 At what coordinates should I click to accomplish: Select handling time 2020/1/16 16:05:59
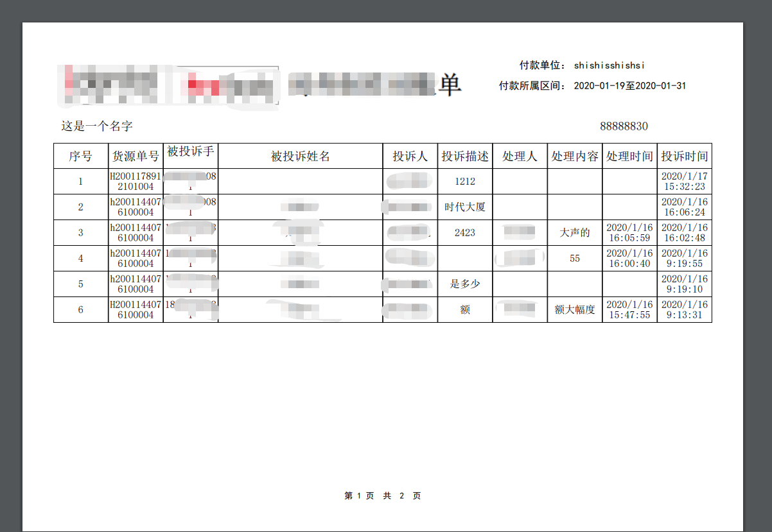click(x=629, y=233)
